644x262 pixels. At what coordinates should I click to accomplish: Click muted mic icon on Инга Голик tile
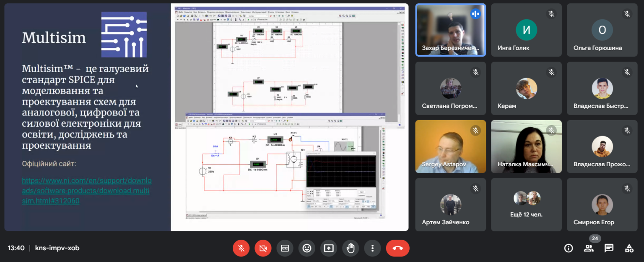coord(551,14)
